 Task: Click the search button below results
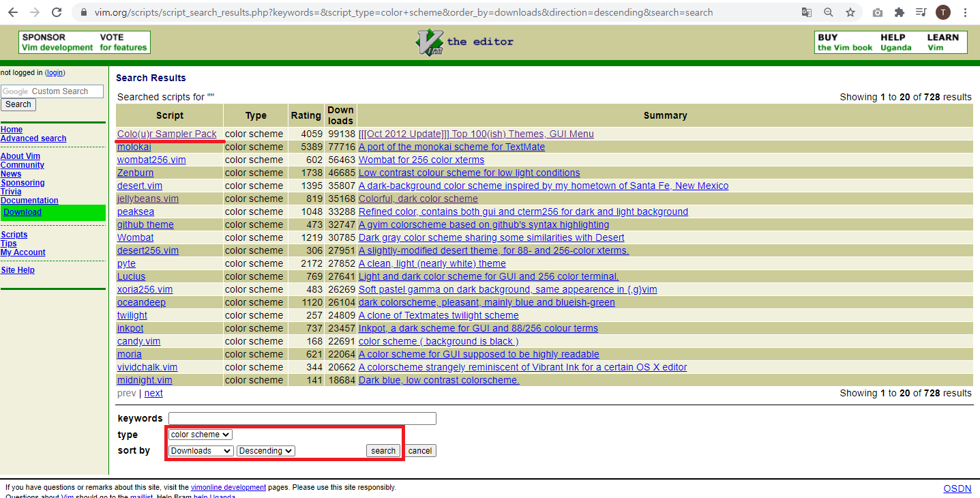tap(383, 451)
